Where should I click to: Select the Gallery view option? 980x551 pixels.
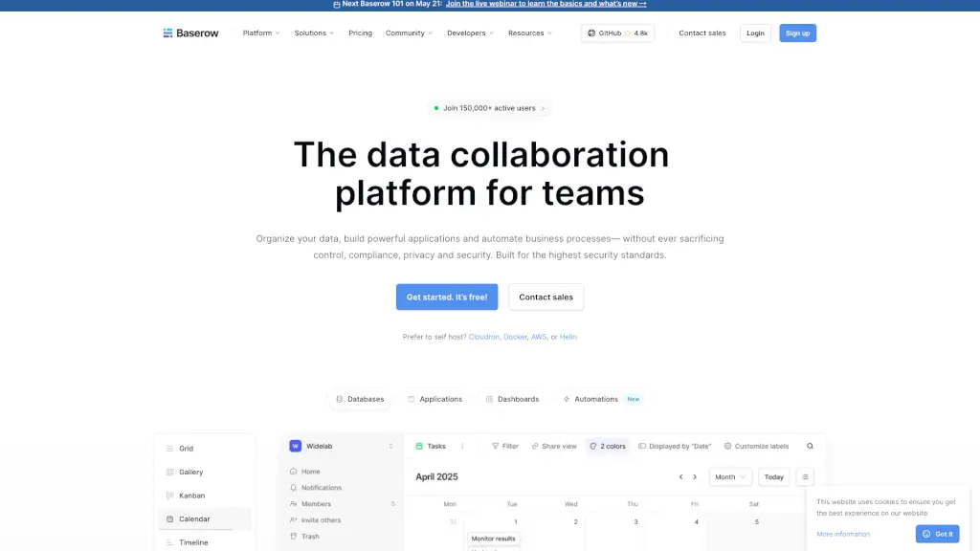(x=205, y=473)
